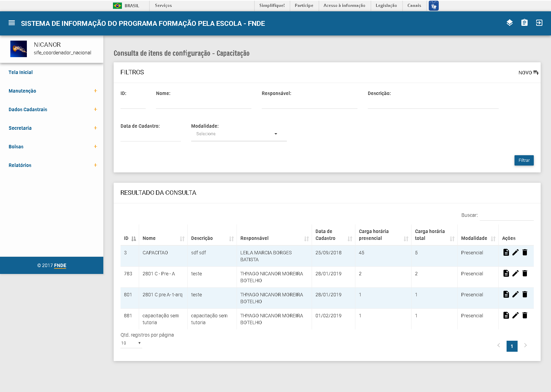Image resolution: width=551 pixels, height=392 pixels.
Task: View details of CAPACITAO row
Action: click(x=506, y=252)
